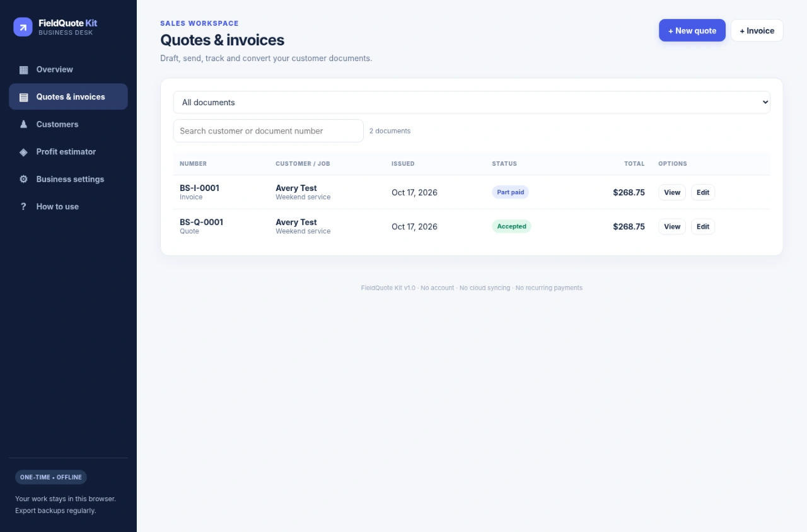
Task: Click Avery Test in the quote row
Action: (x=296, y=222)
